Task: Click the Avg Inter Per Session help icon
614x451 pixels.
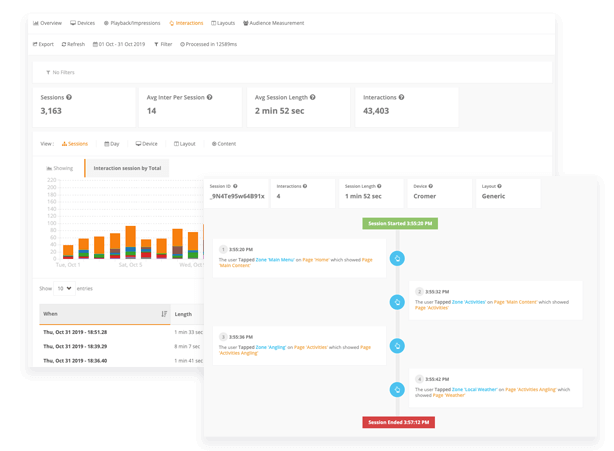Action: pyautogui.click(x=209, y=97)
